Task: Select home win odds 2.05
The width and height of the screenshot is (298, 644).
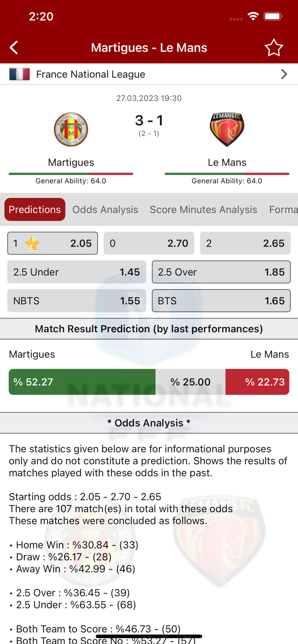Action: (52, 243)
